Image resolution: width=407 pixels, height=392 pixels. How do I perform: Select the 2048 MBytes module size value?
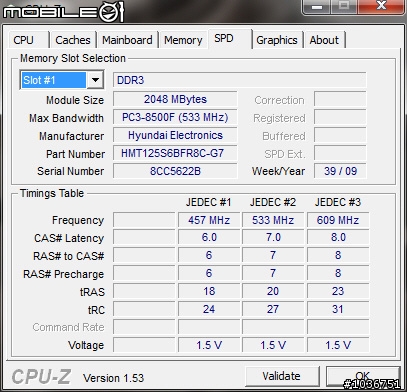point(175,99)
